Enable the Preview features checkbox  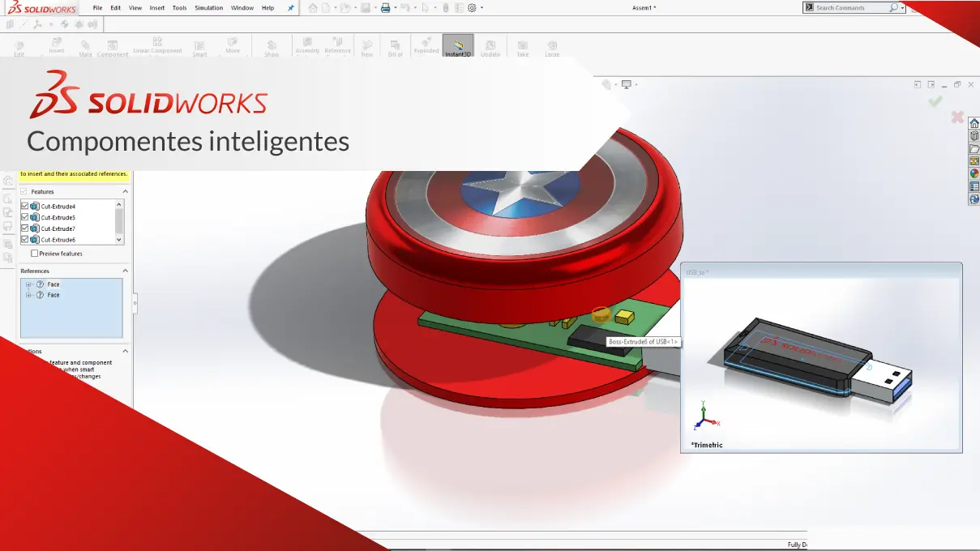tap(34, 254)
